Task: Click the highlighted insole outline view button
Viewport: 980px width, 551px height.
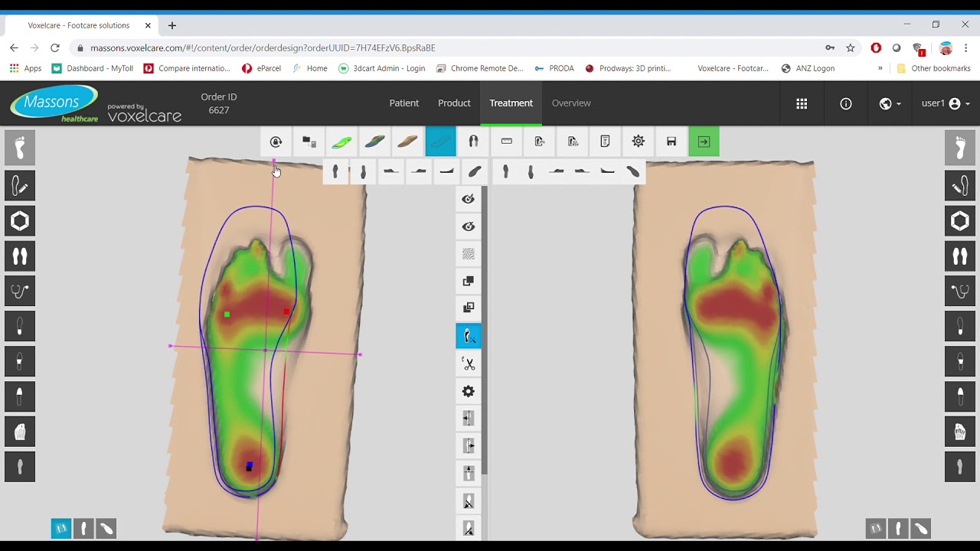Action: coord(441,142)
